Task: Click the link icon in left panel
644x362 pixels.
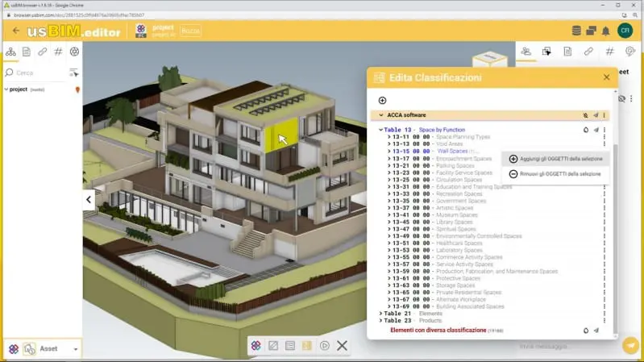Action: pos(42,52)
